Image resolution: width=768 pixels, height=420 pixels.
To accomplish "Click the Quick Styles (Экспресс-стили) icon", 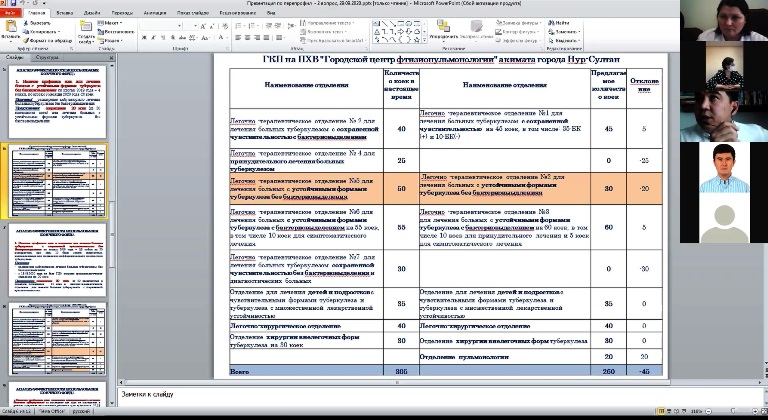I will point(477,26).
